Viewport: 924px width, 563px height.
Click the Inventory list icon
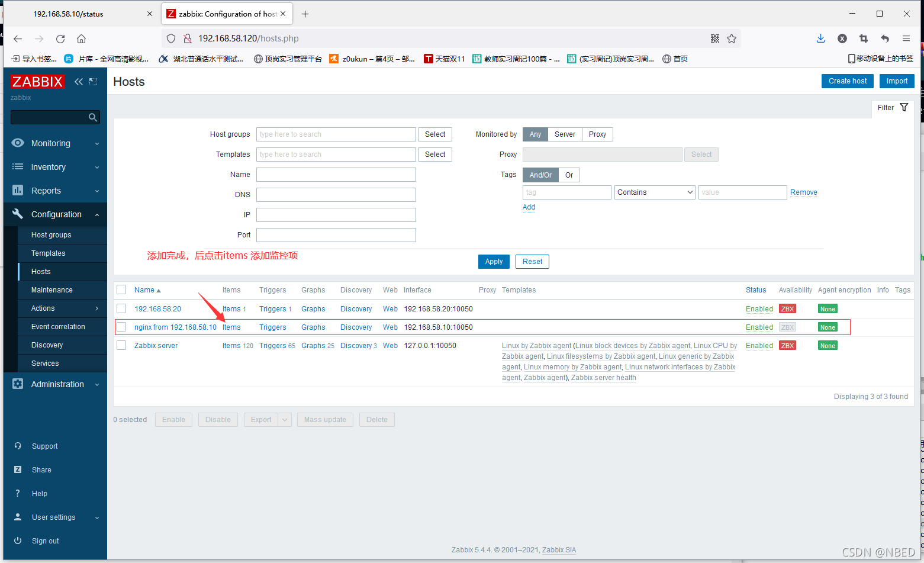18,167
